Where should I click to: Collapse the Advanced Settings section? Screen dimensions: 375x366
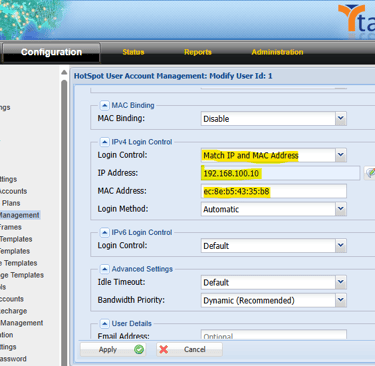tap(104, 269)
